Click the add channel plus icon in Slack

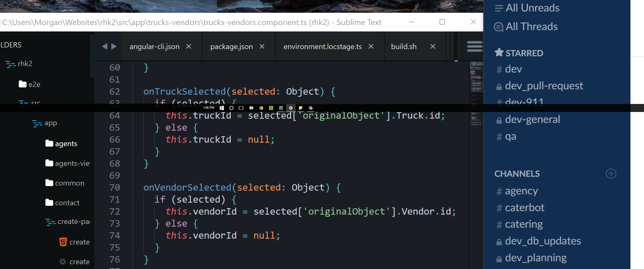click(x=610, y=174)
